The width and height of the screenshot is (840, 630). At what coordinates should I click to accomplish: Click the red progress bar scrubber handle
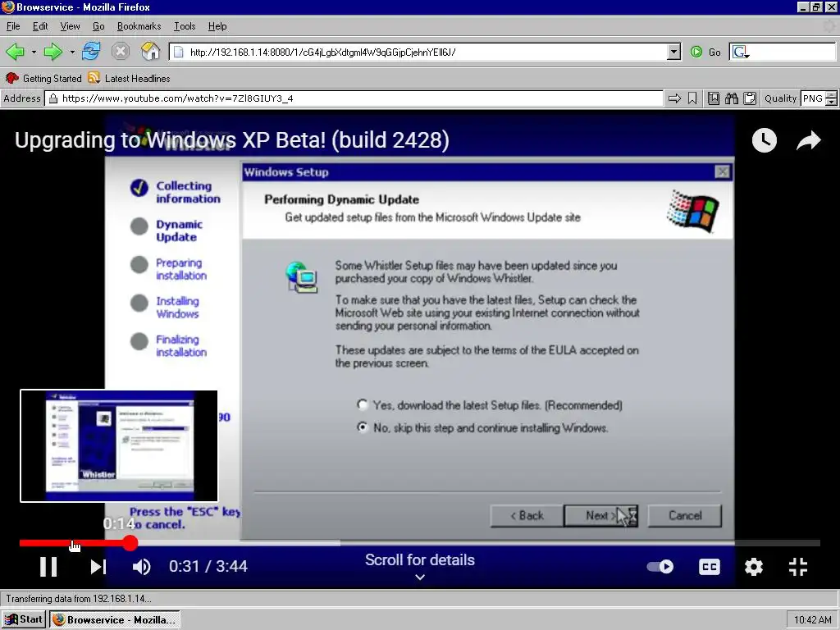[x=130, y=543]
